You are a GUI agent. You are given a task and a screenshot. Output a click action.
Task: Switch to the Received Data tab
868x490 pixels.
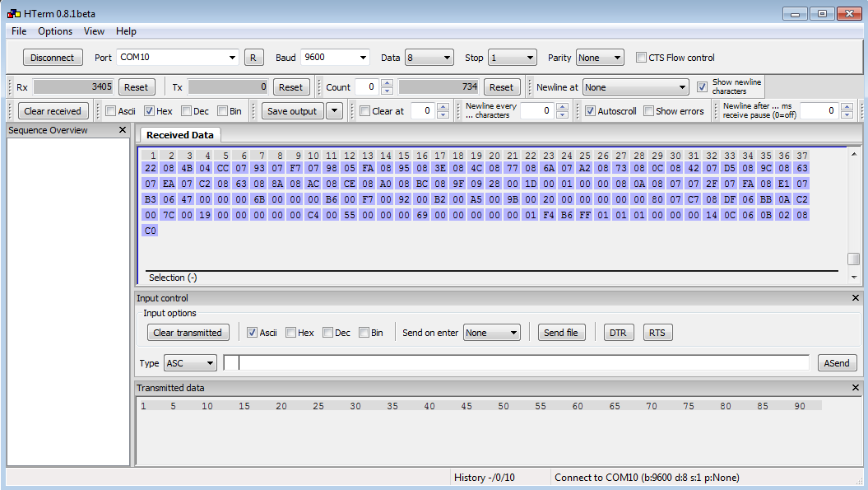coord(179,135)
